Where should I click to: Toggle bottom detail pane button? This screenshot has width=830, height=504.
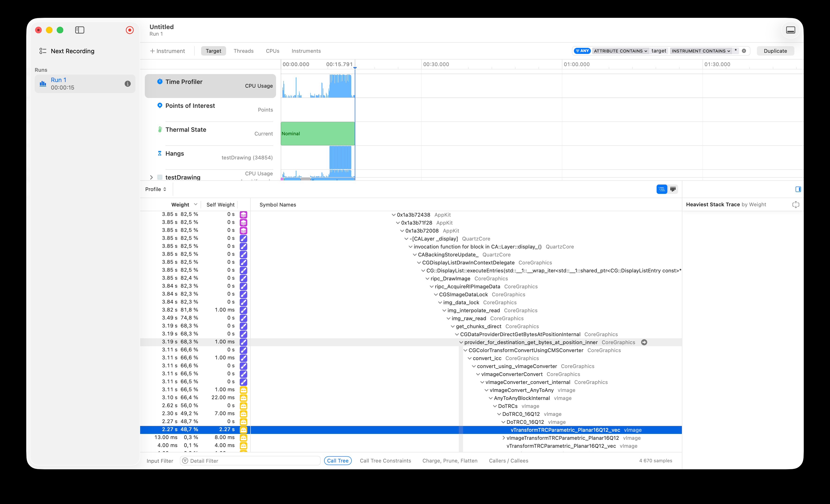790,30
